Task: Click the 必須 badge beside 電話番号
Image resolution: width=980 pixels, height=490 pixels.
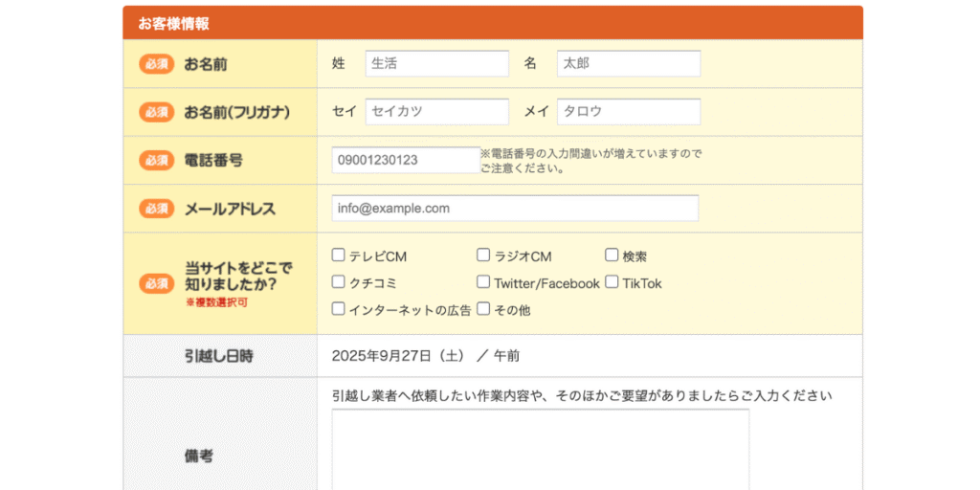Action: tap(156, 160)
